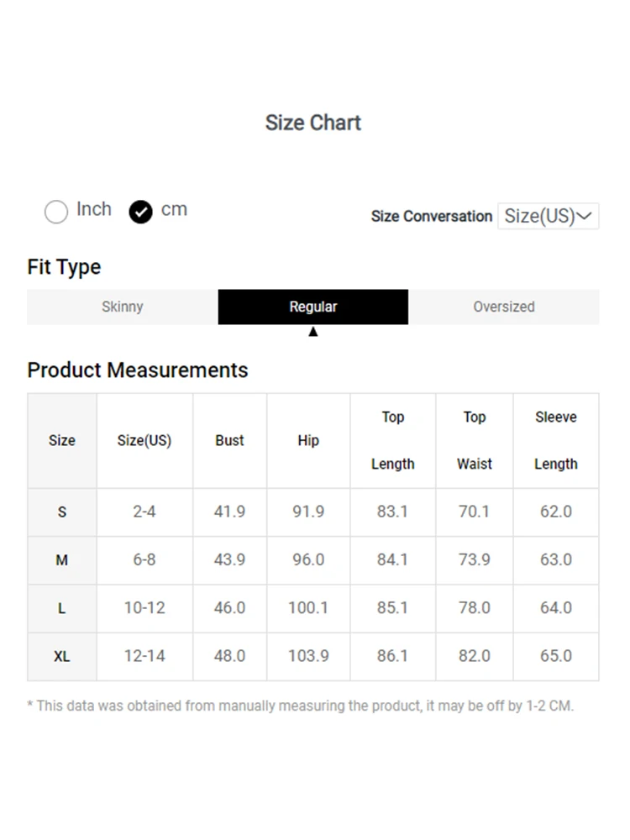Click the measurement disclaimer note text
Image resolution: width=630 pixels, height=840 pixels.
(x=301, y=706)
